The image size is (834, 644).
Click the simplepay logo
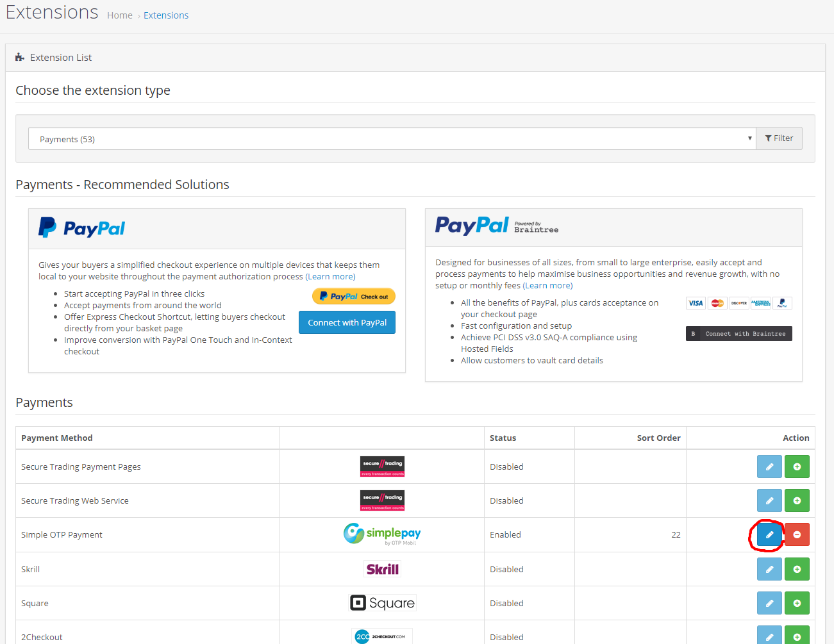[x=382, y=534]
